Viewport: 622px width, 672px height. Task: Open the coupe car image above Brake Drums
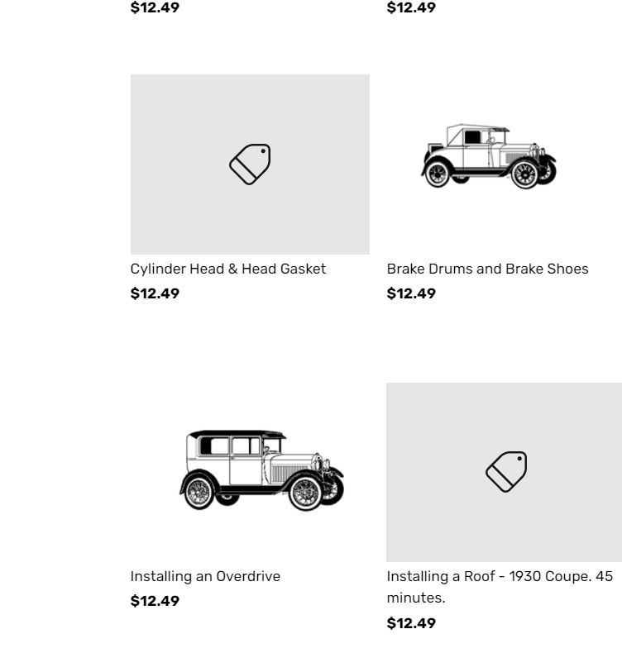click(488, 156)
